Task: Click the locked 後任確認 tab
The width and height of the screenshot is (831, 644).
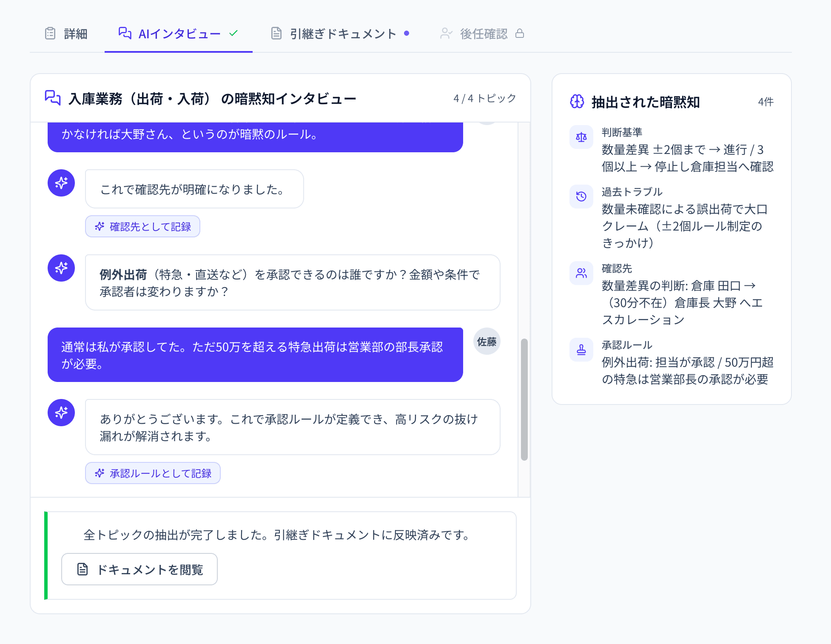Action: point(482,34)
